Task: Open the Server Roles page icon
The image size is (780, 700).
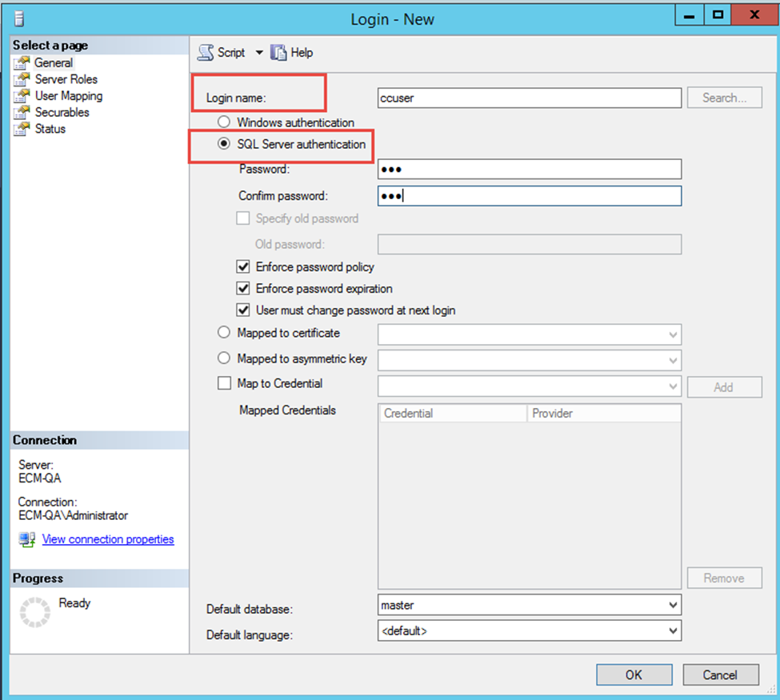Action: (22, 79)
